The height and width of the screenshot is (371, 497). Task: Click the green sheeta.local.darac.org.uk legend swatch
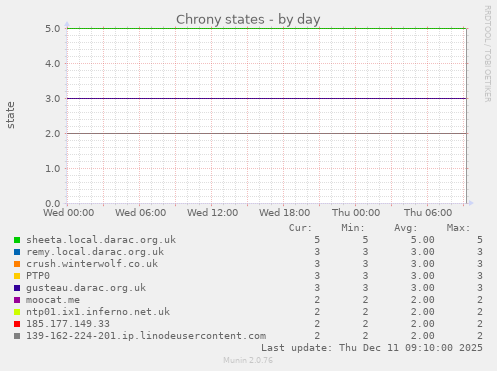point(17,240)
